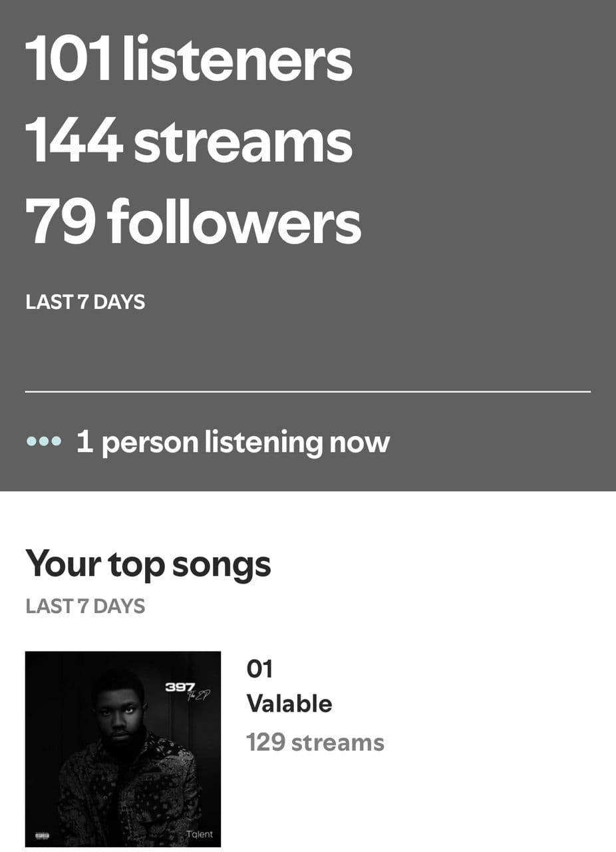Click the white divider line in header
The height and width of the screenshot is (852, 616).
(307, 392)
